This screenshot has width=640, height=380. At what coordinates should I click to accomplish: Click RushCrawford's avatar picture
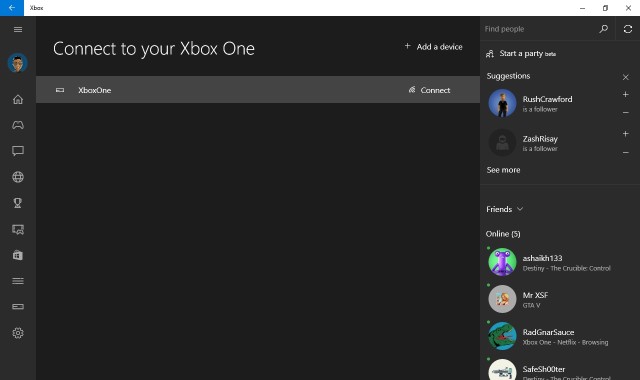[x=502, y=103]
